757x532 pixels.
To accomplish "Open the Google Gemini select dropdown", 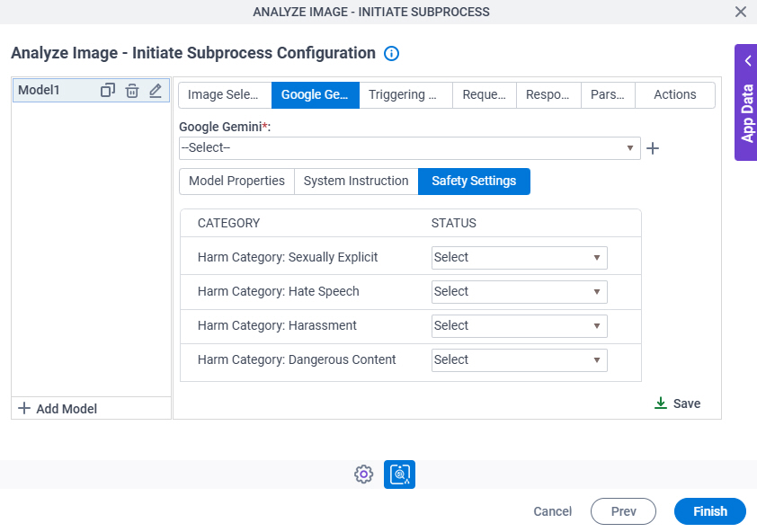I will 409,147.
